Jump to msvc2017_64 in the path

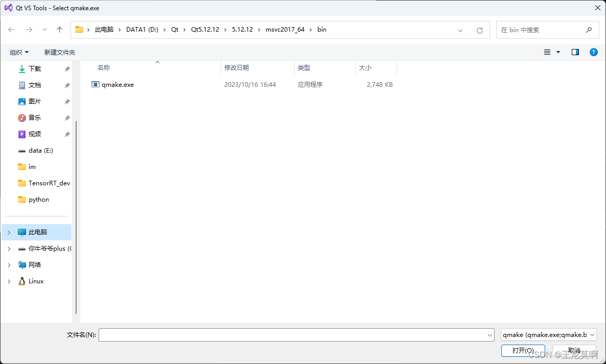(285, 29)
